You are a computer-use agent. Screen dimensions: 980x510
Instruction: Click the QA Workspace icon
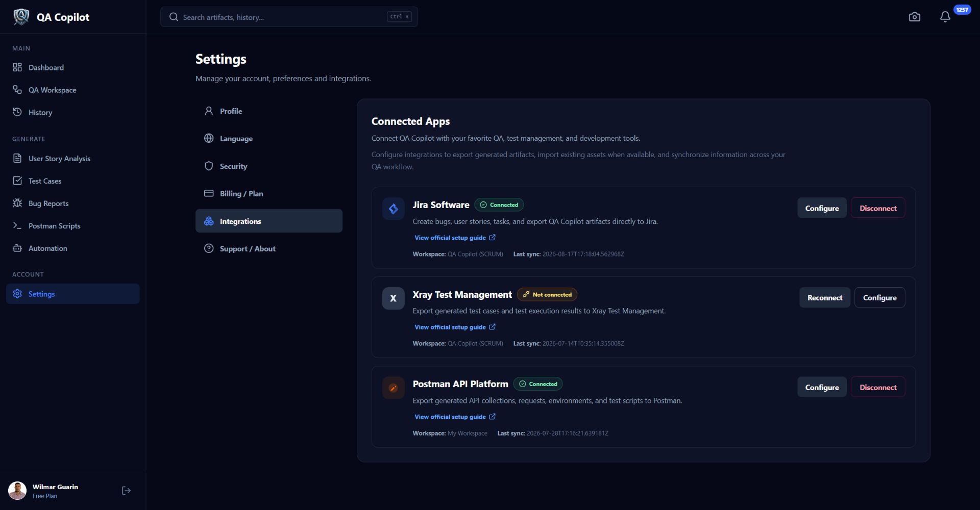pyautogui.click(x=17, y=90)
